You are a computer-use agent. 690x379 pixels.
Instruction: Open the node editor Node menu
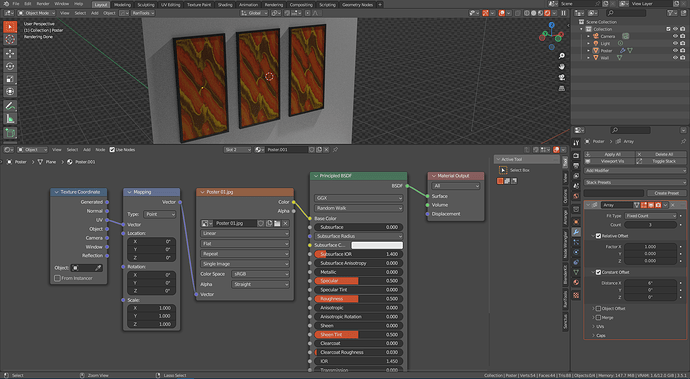pyautogui.click(x=100, y=150)
